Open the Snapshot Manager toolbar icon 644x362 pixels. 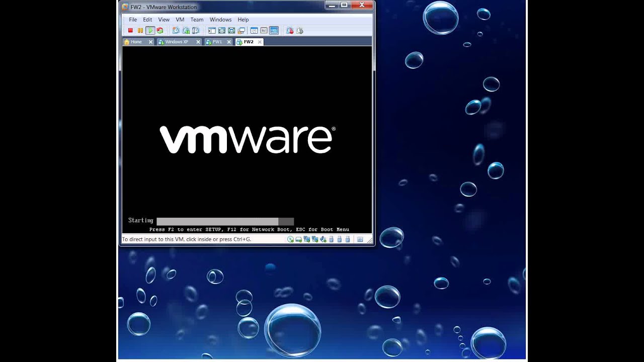pos(196,31)
